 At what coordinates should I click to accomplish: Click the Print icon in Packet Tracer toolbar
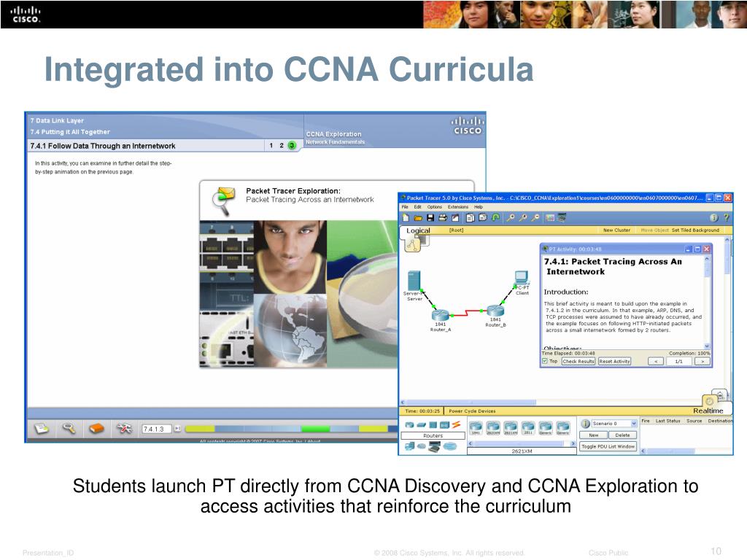pyautogui.click(x=443, y=217)
